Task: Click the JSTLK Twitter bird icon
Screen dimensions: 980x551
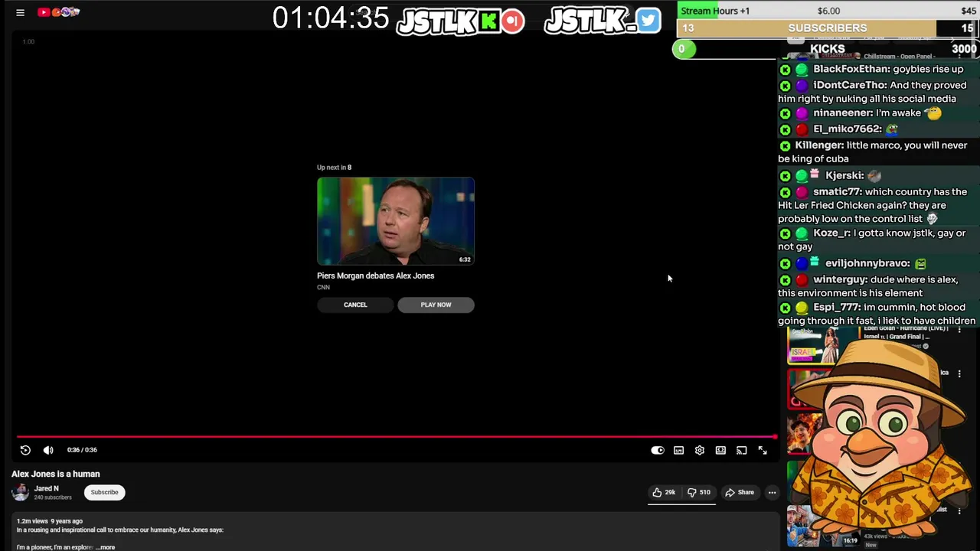Action: coord(648,20)
